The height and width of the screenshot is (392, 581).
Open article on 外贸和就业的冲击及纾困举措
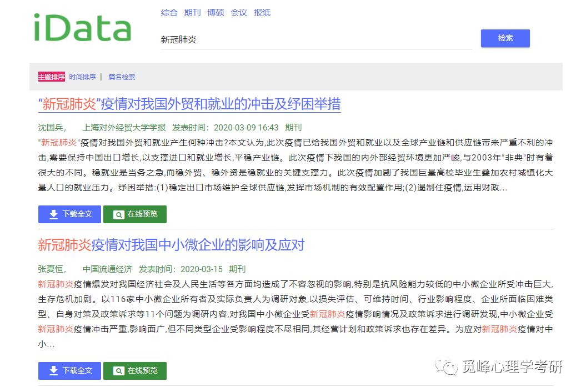coord(189,104)
